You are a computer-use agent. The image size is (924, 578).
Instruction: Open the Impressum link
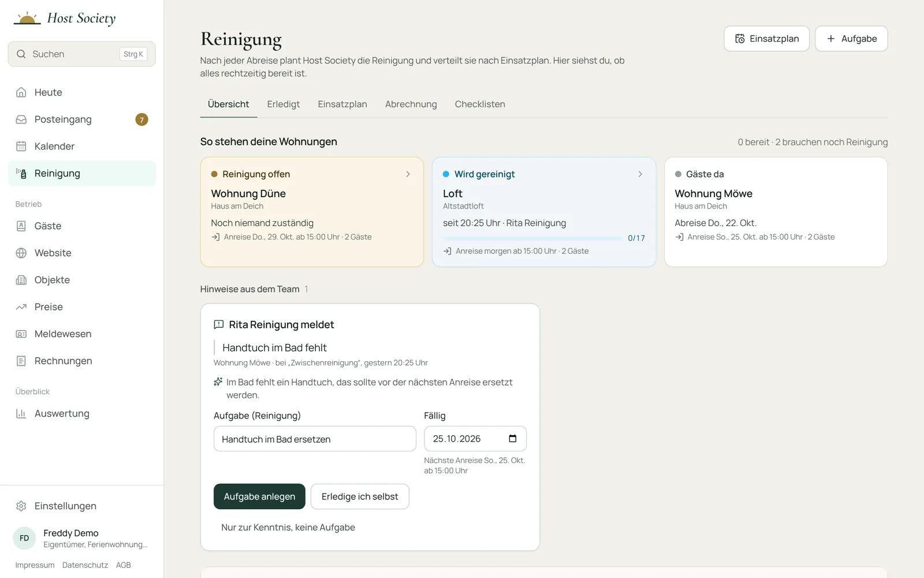[35, 565]
